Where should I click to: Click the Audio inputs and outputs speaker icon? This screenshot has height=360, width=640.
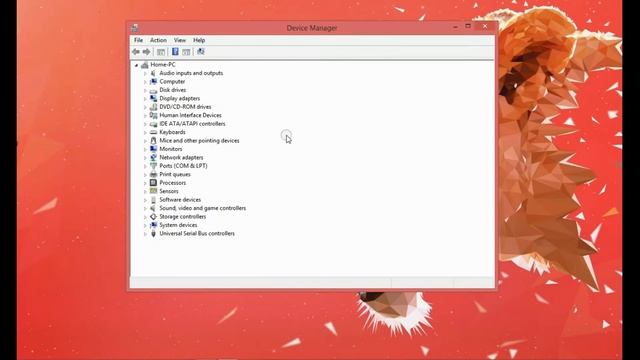[x=153, y=73]
